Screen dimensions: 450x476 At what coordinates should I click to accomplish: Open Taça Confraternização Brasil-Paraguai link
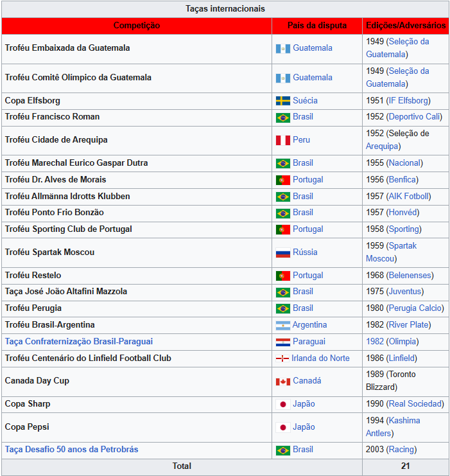point(79,342)
